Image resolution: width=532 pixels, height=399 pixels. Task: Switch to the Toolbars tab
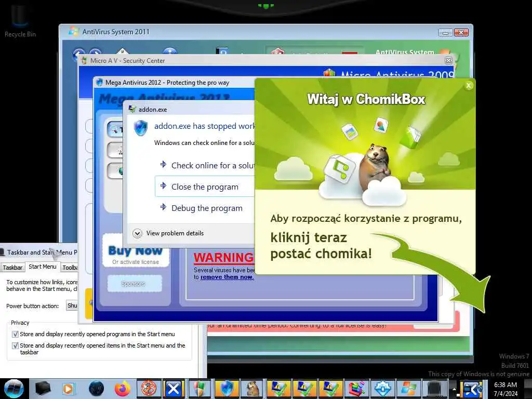coord(70,268)
